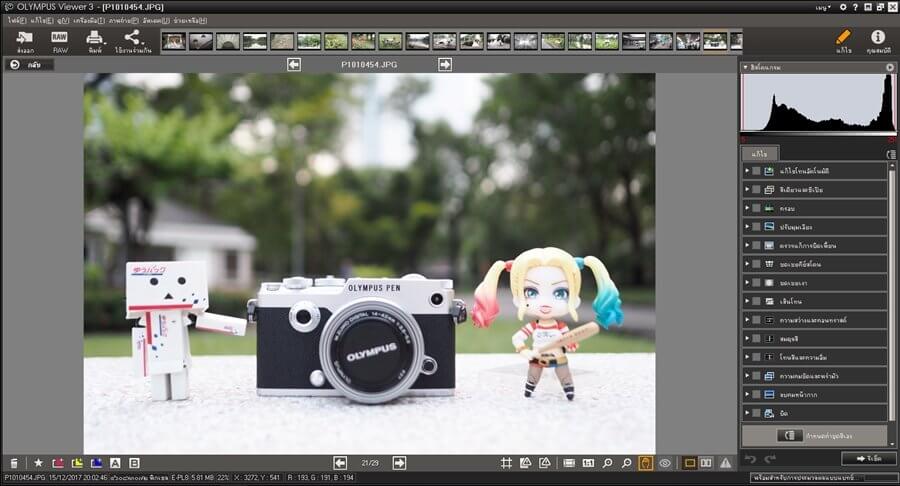Apply the red flag color mark
The height and width of the screenshot is (486, 900).
point(58,462)
